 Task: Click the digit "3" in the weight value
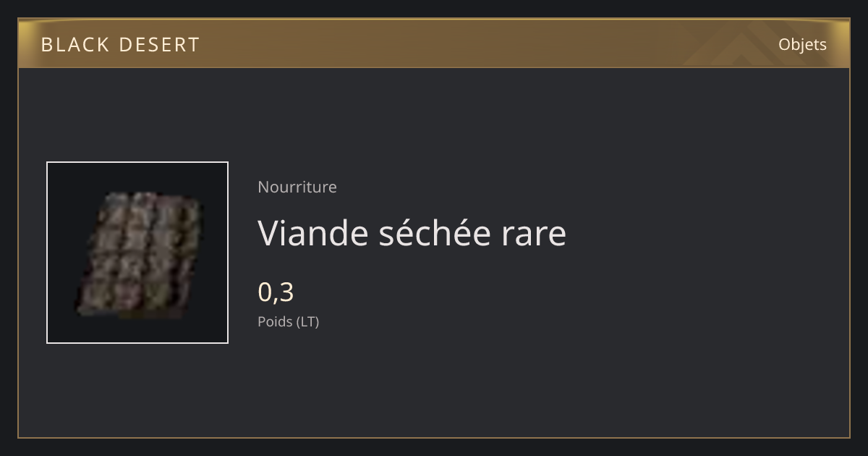tap(285, 292)
